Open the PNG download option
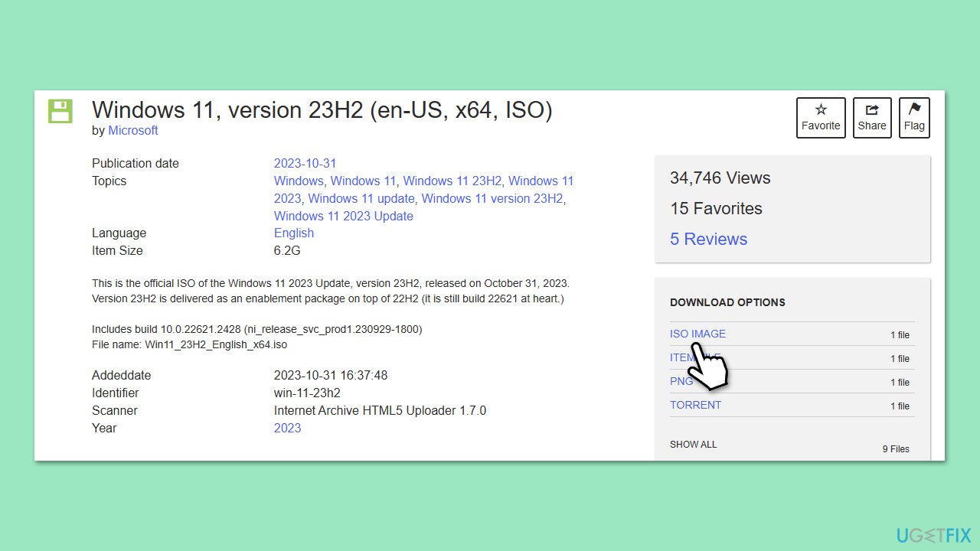Image resolution: width=980 pixels, height=551 pixels. pyautogui.click(x=681, y=381)
